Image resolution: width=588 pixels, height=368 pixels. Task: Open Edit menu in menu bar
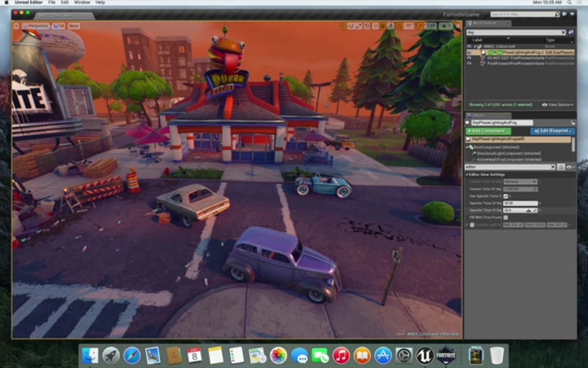tap(65, 2)
